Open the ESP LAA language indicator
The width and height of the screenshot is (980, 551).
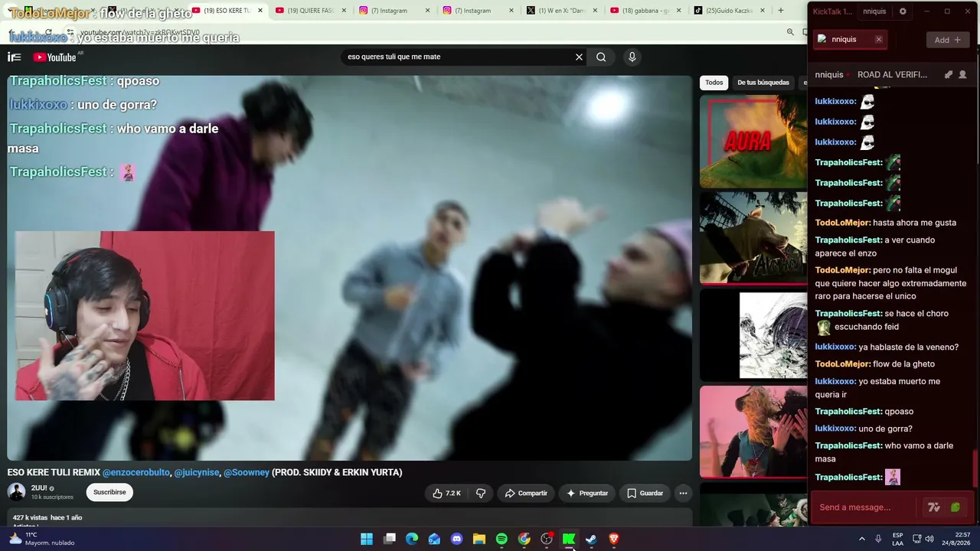(x=897, y=539)
